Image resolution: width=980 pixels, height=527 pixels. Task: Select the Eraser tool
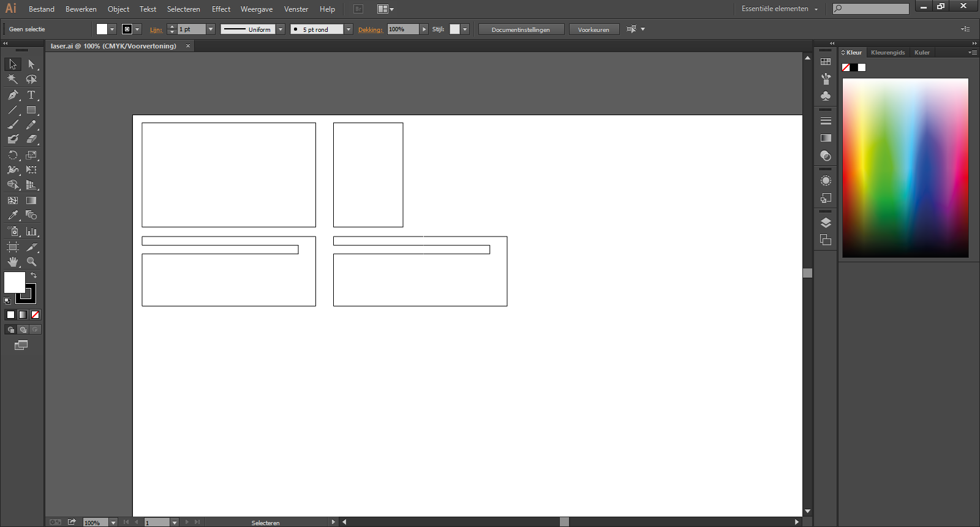31,139
